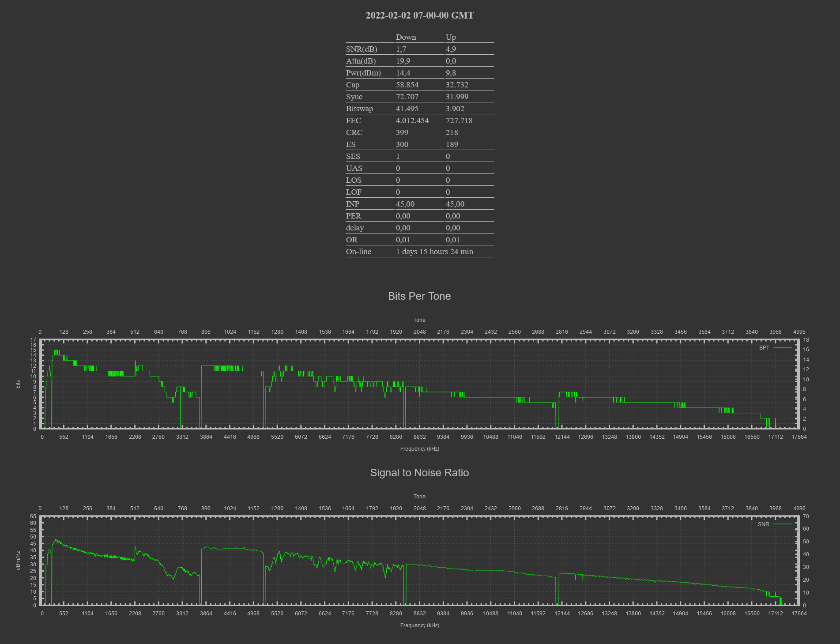Click the upstream power value 9,8
The width and height of the screenshot is (840, 644).
click(x=451, y=73)
